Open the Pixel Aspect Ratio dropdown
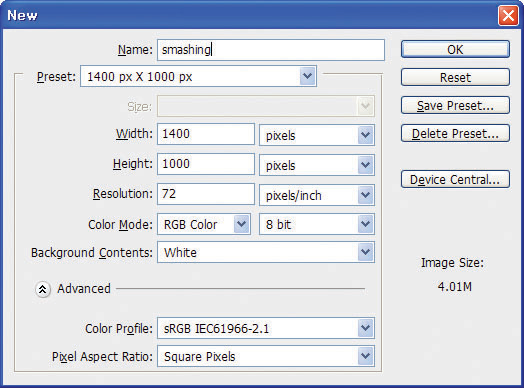Screen dimensions: 524x388 (266, 356)
